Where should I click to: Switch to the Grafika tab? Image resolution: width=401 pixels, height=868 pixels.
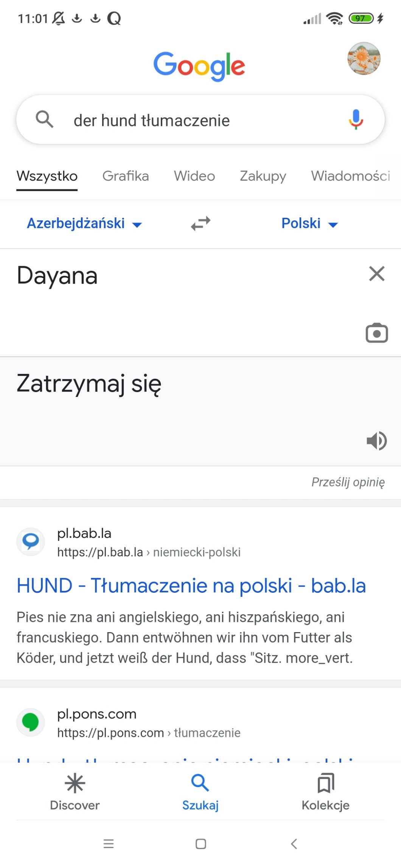pyautogui.click(x=126, y=176)
